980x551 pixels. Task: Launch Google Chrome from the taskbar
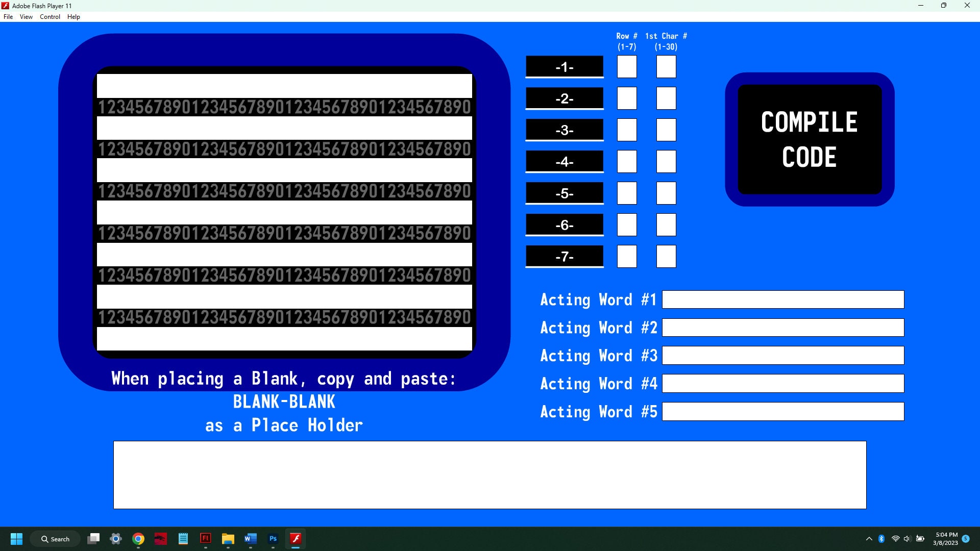coord(138,539)
